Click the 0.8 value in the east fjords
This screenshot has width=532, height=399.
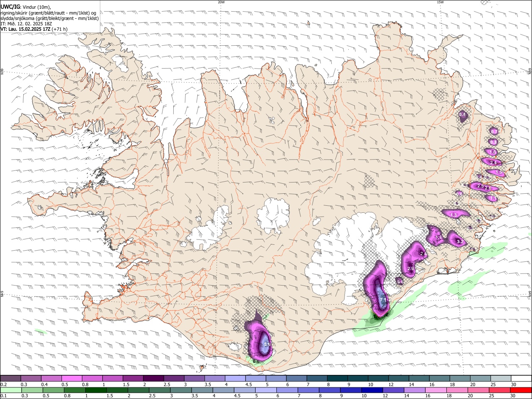point(493,142)
